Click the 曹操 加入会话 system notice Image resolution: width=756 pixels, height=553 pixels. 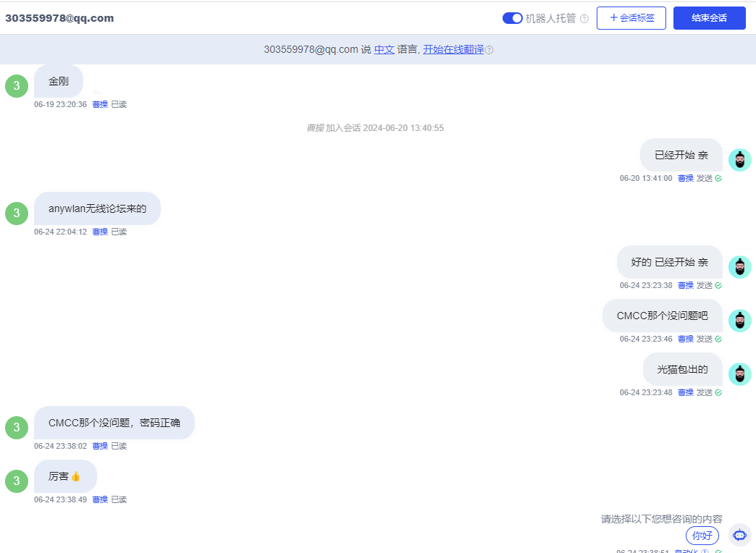(x=375, y=128)
